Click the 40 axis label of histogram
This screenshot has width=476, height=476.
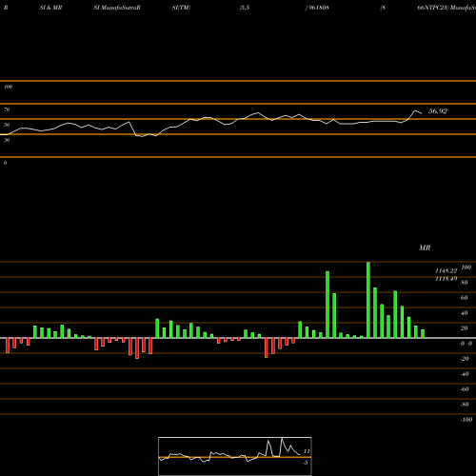coord(465,313)
